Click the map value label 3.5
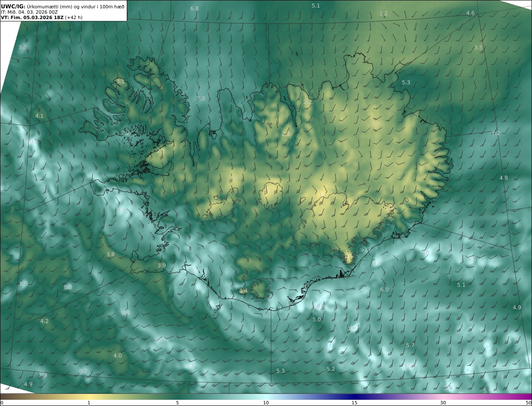This screenshot has width=532, height=406. (x=478, y=48)
